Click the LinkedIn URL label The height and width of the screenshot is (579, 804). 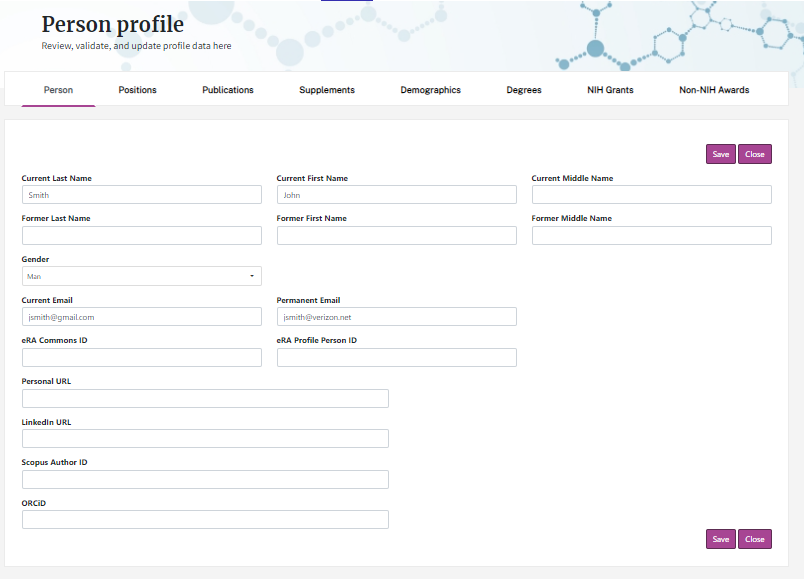(46, 422)
